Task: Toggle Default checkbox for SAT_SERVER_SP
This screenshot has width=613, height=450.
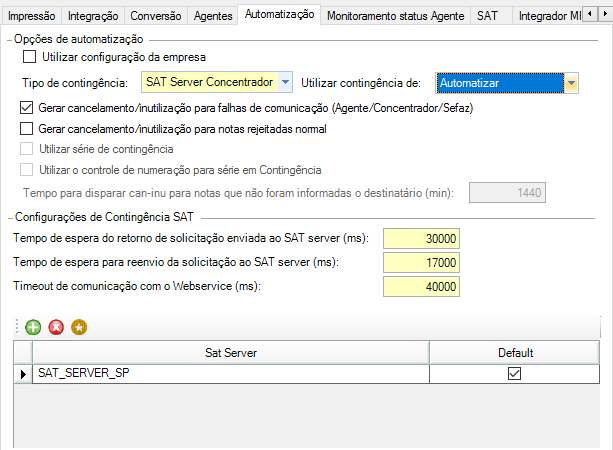Action: (515, 373)
